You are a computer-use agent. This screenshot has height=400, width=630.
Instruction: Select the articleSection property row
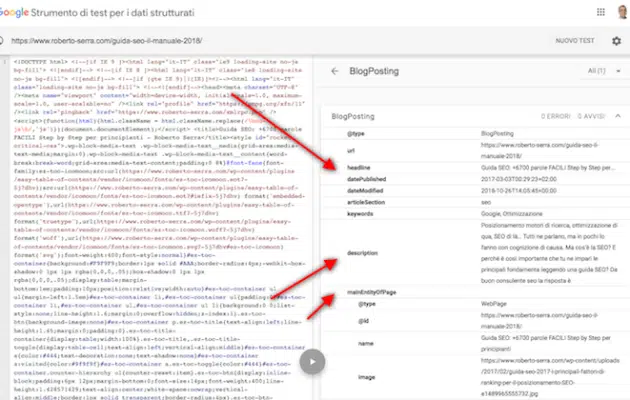point(475,202)
